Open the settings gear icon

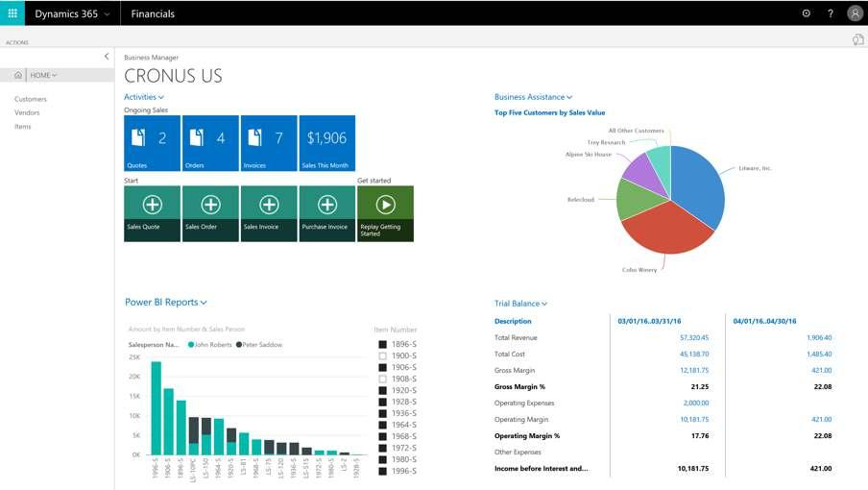pos(806,13)
